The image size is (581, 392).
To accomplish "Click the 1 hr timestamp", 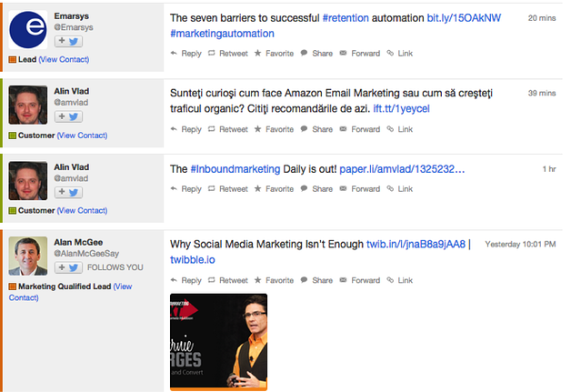I will tap(549, 169).
